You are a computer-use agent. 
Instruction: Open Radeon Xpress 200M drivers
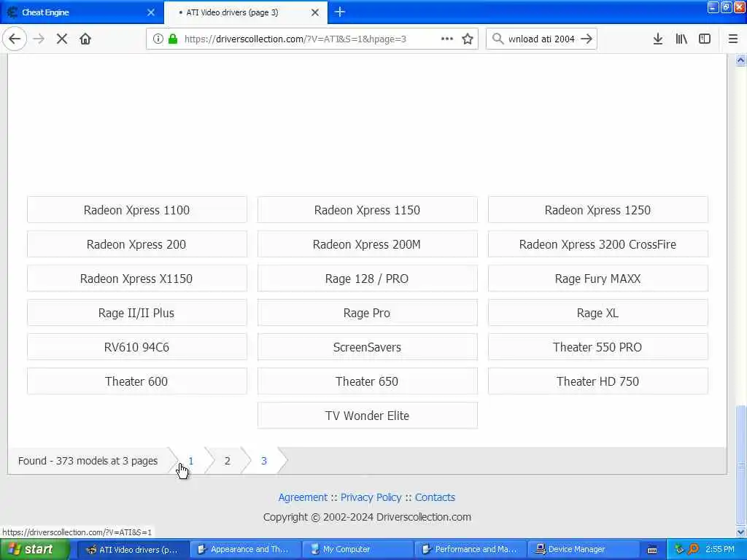[x=368, y=244]
